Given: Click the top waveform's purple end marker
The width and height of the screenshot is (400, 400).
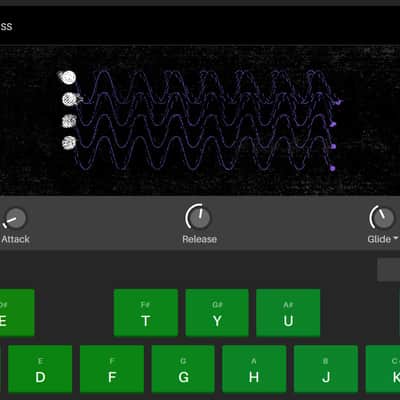Looking at the screenshot, I should pyautogui.click(x=338, y=102).
